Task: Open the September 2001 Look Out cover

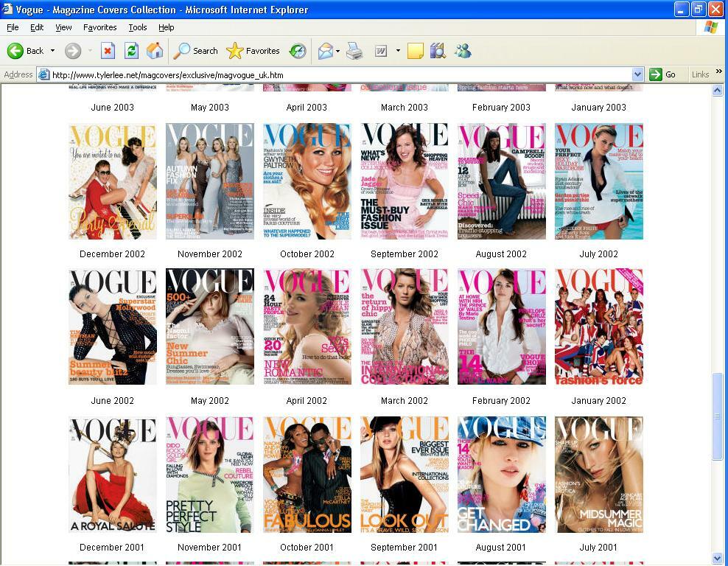Action: [x=405, y=475]
